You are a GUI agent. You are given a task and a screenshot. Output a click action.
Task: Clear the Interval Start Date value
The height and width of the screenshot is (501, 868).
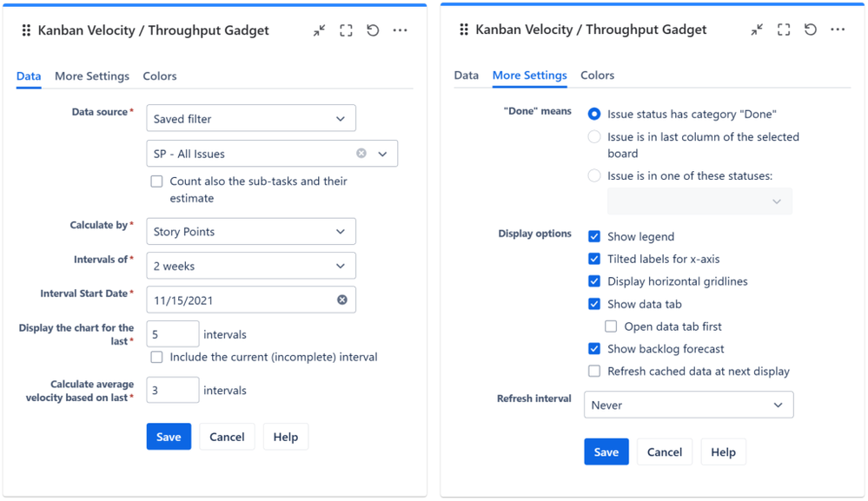coord(342,300)
